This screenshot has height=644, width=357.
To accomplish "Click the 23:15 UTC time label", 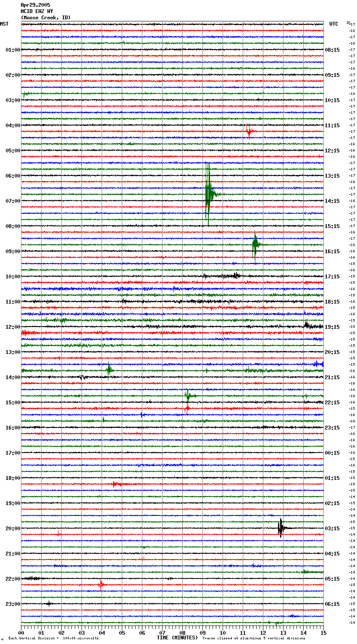I will (x=332, y=428).
